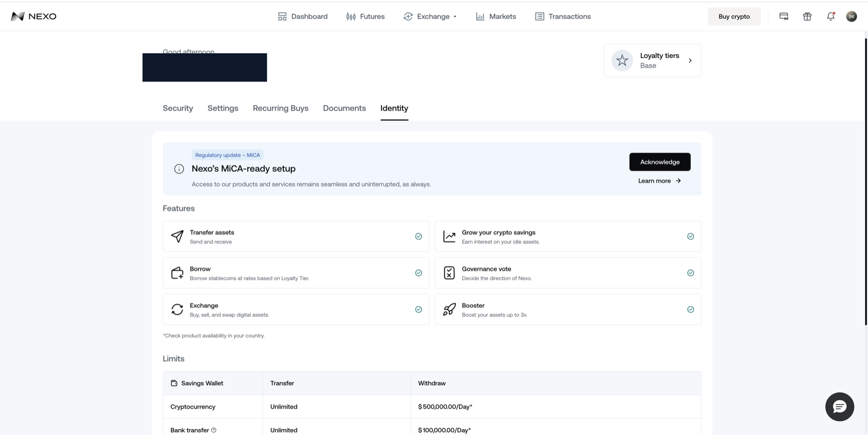
Task: Click the Borrow feature checkmark
Action: coord(418,273)
